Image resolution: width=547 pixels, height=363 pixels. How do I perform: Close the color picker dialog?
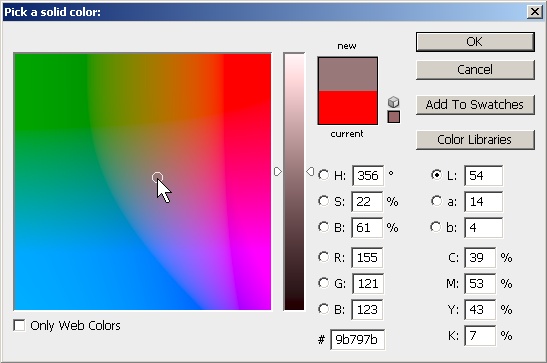coord(534,12)
